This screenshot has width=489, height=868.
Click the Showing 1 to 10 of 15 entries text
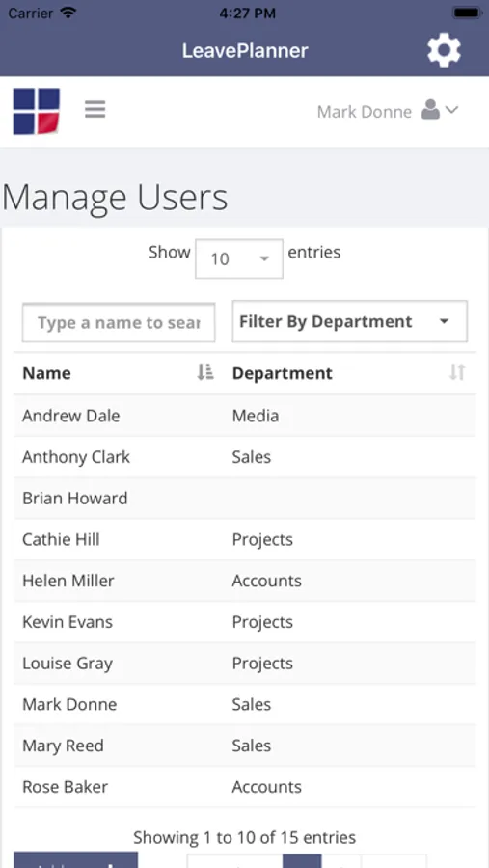coord(245,837)
